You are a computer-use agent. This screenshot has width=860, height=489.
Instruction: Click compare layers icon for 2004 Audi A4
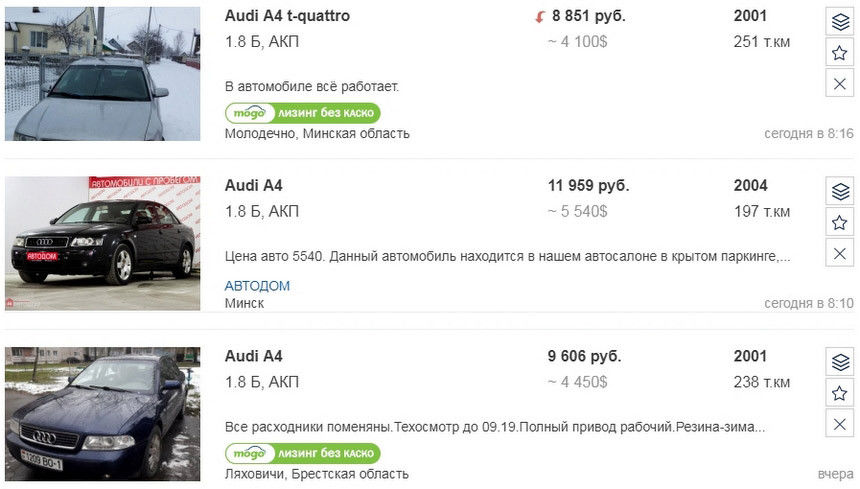click(x=840, y=191)
